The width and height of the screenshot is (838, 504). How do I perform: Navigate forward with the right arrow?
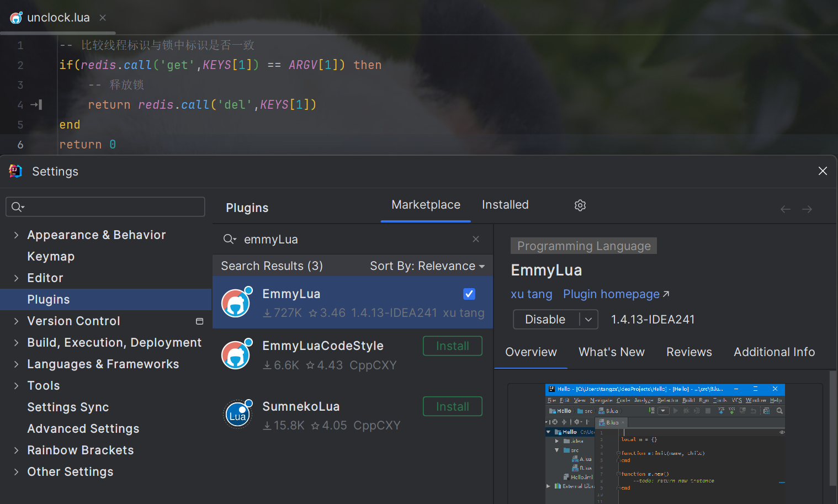(x=807, y=209)
